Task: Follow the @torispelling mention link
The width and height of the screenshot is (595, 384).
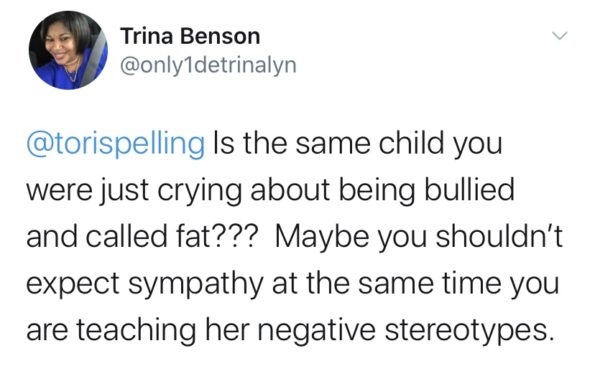Action: (115, 145)
